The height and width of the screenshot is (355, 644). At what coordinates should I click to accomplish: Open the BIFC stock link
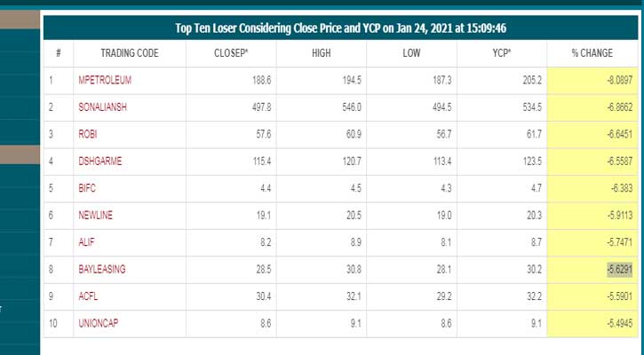tap(87, 188)
